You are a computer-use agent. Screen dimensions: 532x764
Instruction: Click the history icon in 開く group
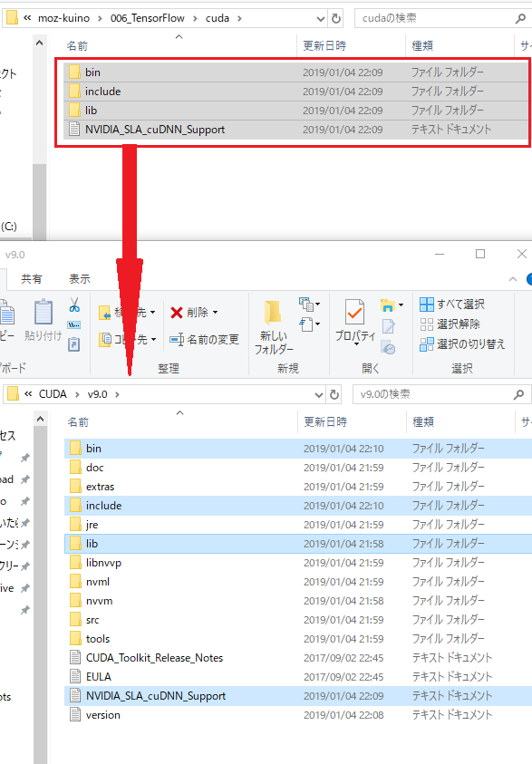388,348
